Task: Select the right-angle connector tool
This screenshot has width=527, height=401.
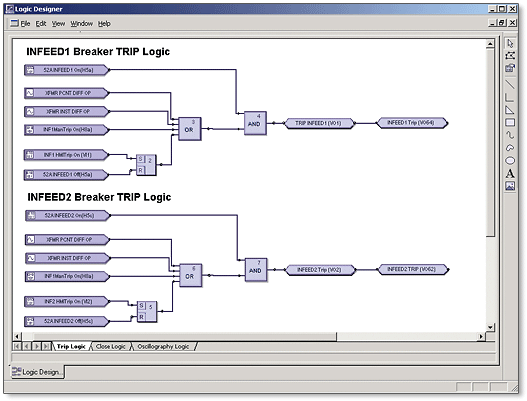Action: 510,97
